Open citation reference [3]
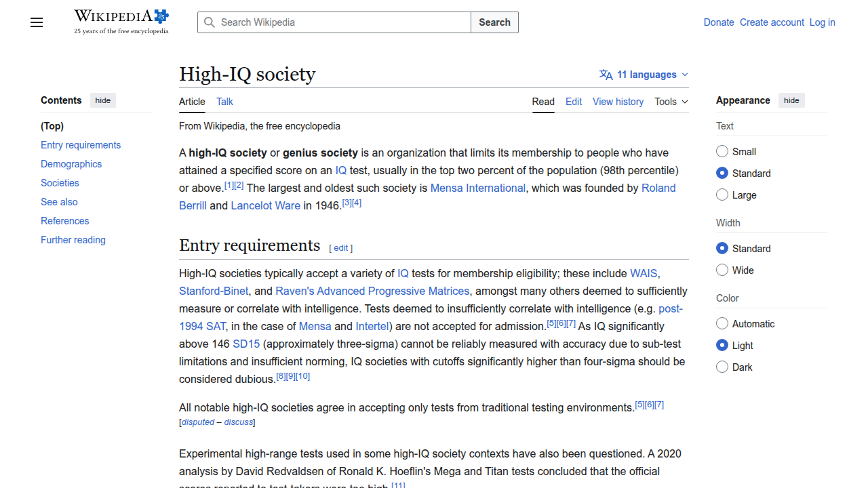Viewport: 868px width, 488px height. pos(347,203)
